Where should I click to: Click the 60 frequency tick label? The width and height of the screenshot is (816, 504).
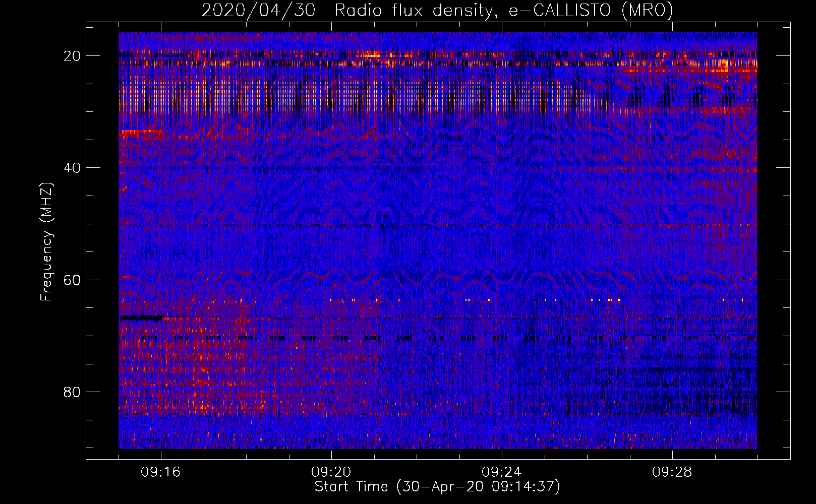(72, 280)
